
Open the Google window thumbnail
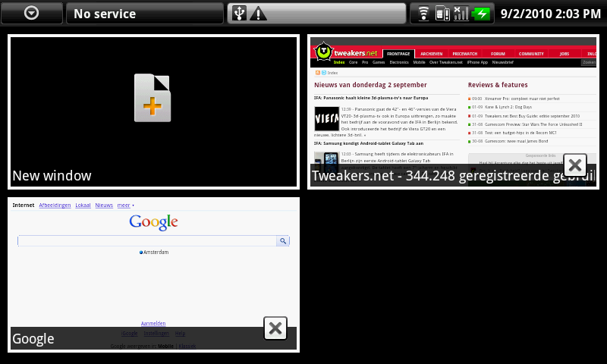(154, 275)
